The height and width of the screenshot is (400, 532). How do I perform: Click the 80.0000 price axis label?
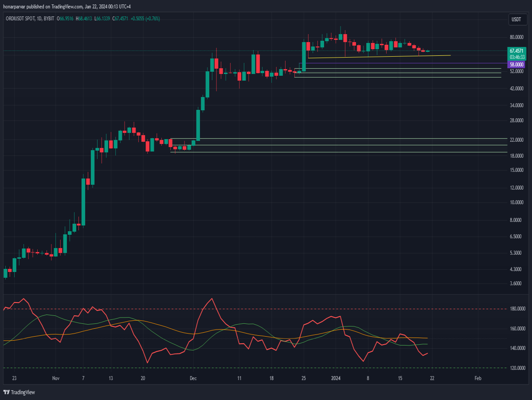coord(517,37)
